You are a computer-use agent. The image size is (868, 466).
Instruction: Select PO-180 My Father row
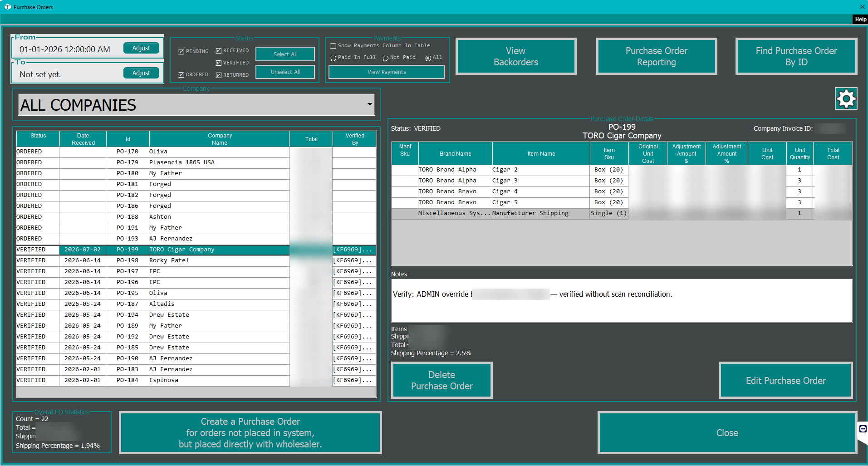pyautogui.click(x=196, y=173)
